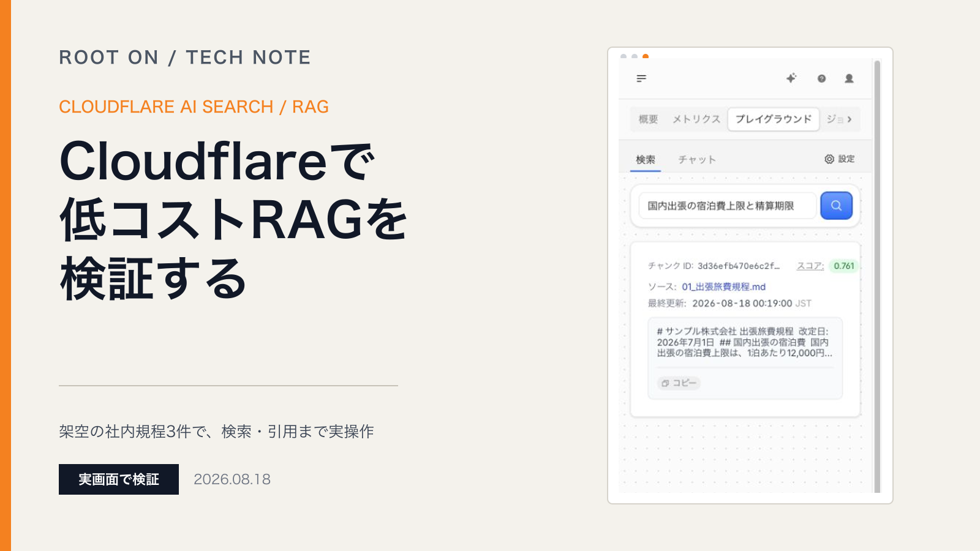980x551 pixels.
Task: Switch to the 概要 tab
Action: click(x=648, y=119)
